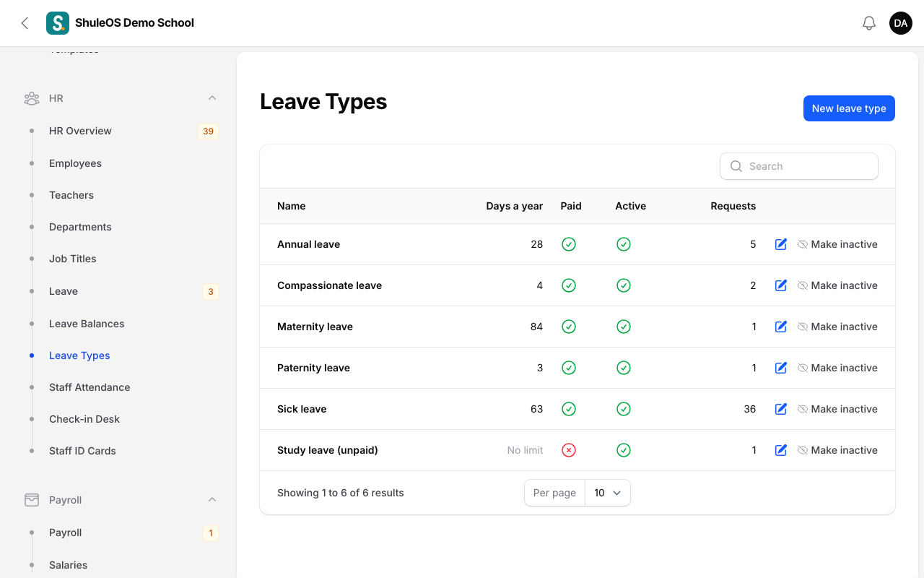Click the Payroll group icon

click(x=32, y=500)
